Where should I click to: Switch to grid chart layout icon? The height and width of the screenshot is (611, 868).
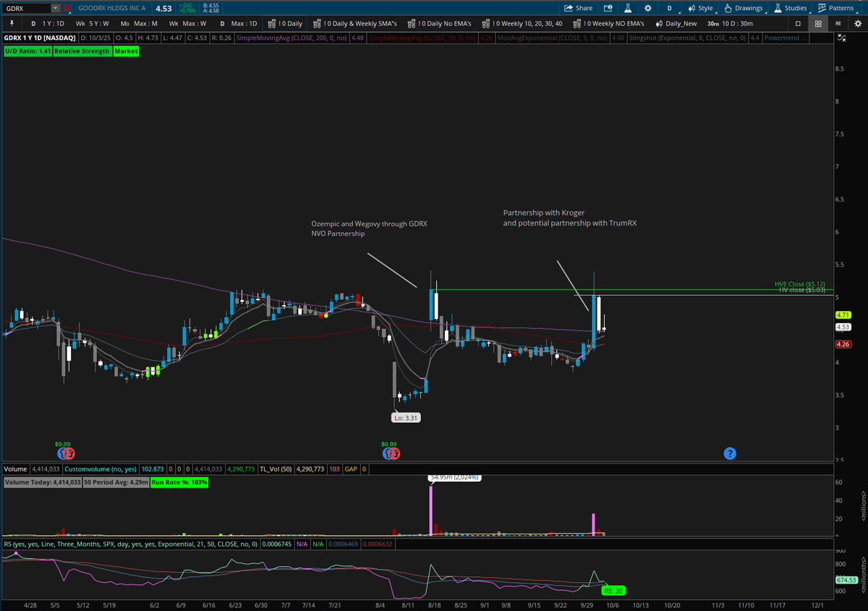[818, 23]
